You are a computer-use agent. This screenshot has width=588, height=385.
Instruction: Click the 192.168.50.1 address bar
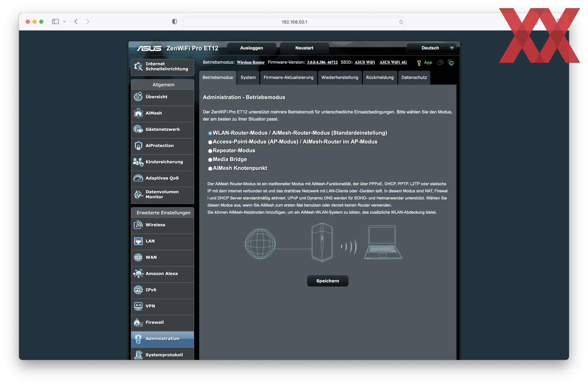pos(294,22)
